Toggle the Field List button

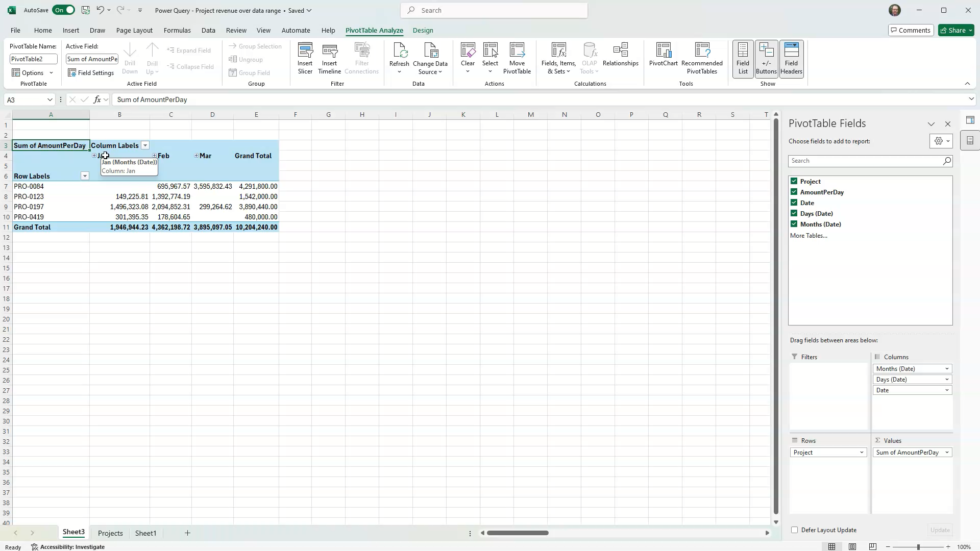coord(743,58)
